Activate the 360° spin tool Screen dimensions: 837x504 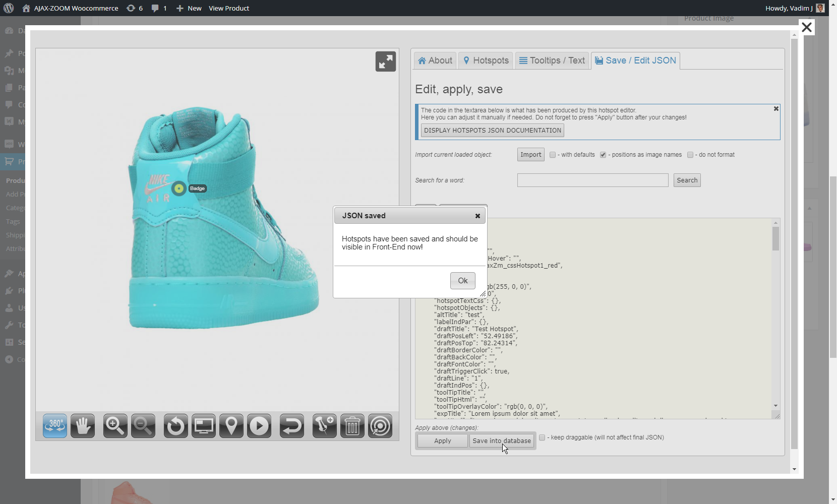coord(55,426)
